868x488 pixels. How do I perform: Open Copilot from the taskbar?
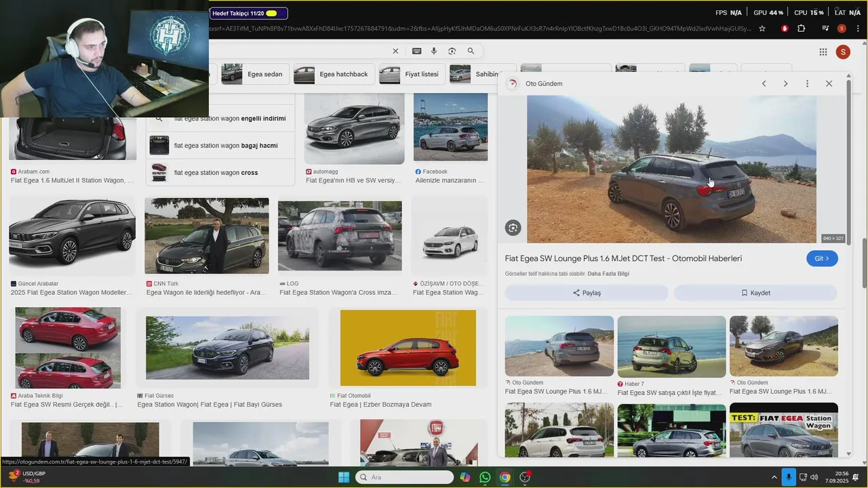click(x=465, y=477)
